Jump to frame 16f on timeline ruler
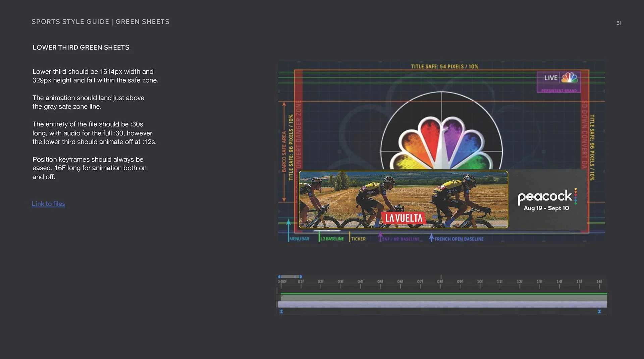The height and width of the screenshot is (359, 644). click(x=599, y=282)
